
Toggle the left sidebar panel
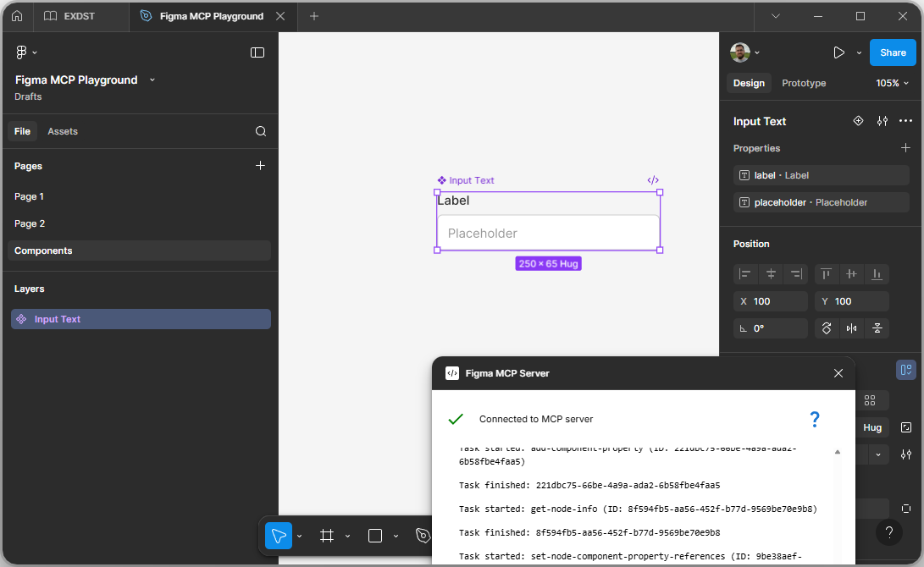point(257,52)
